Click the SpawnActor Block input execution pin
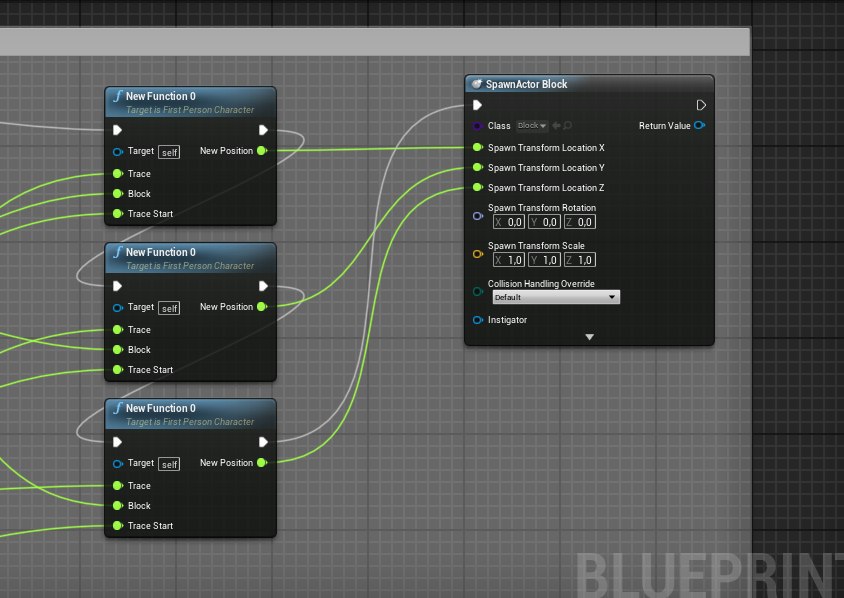 477,105
